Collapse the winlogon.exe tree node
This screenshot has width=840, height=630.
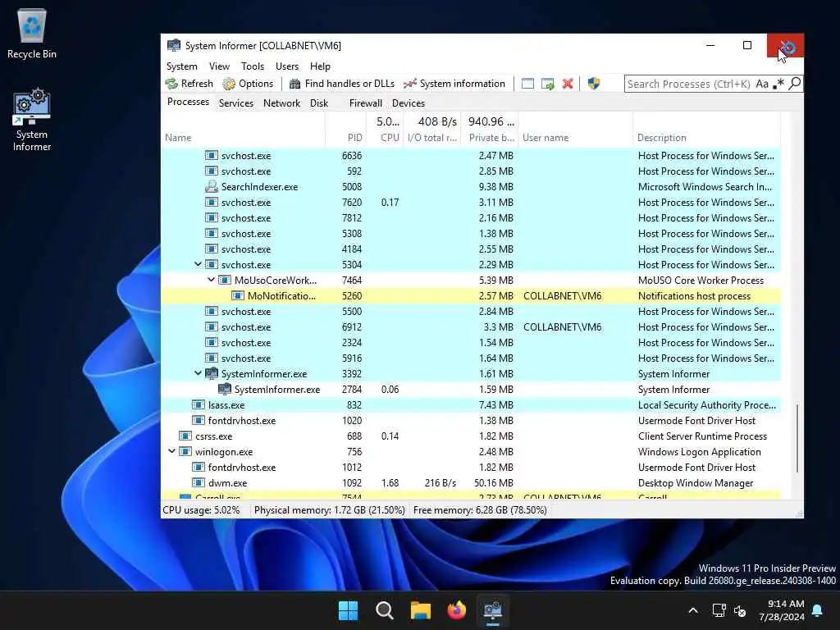coord(171,451)
